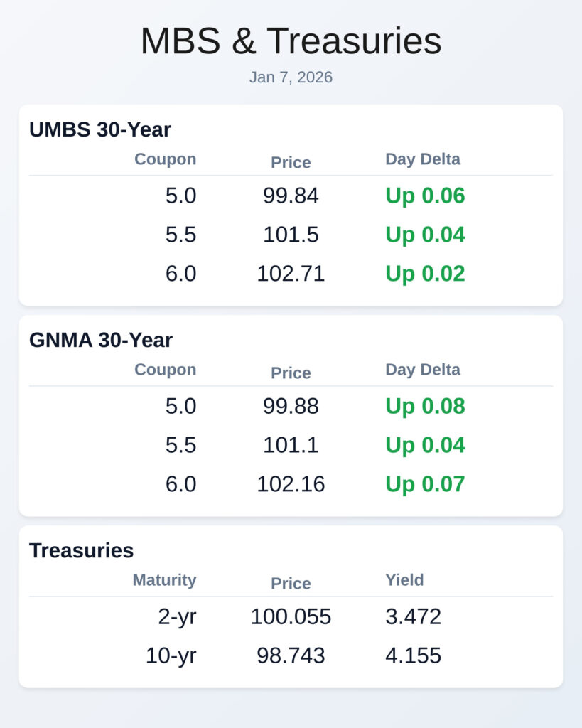582x728 pixels.
Task: Click GNMA Day Delta column header
Action: point(422,370)
